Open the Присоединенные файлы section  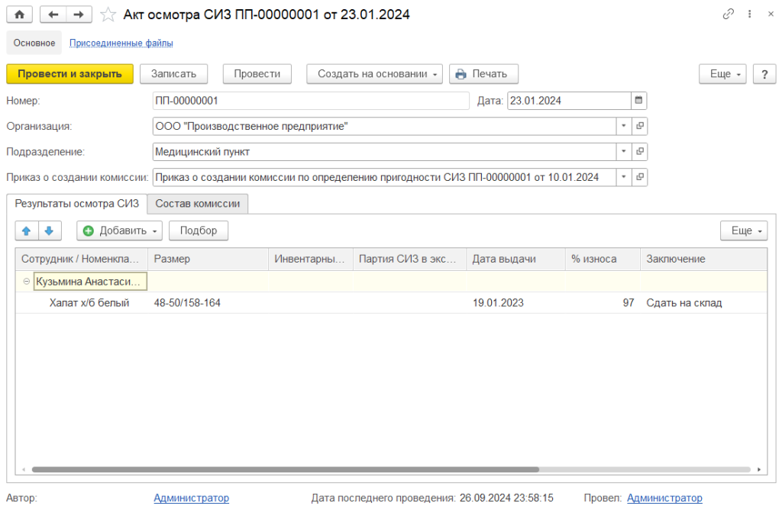click(x=121, y=43)
